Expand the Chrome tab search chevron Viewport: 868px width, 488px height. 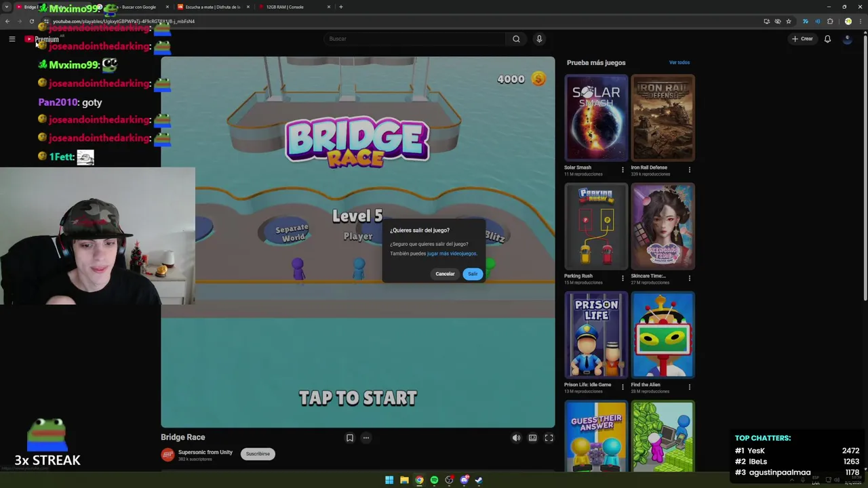pos(7,7)
